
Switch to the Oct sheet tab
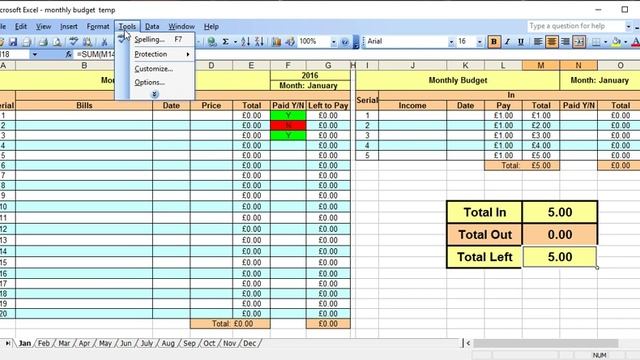click(x=209, y=343)
